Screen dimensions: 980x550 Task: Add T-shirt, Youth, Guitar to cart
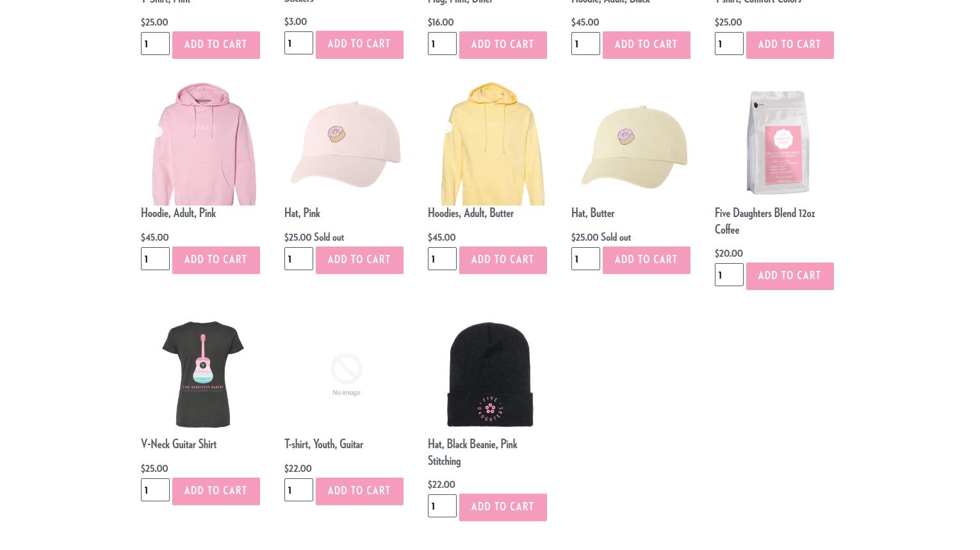pyautogui.click(x=359, y=491)
